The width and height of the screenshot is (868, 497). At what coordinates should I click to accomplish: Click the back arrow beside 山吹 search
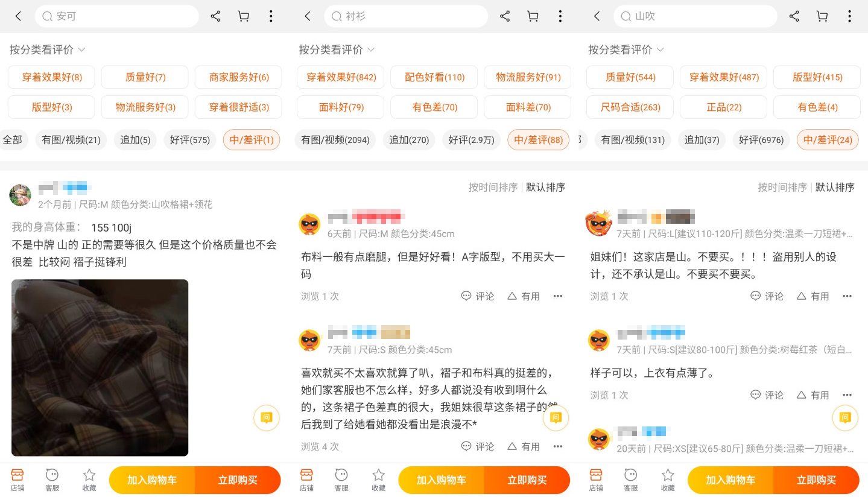(x=597, y=16)
